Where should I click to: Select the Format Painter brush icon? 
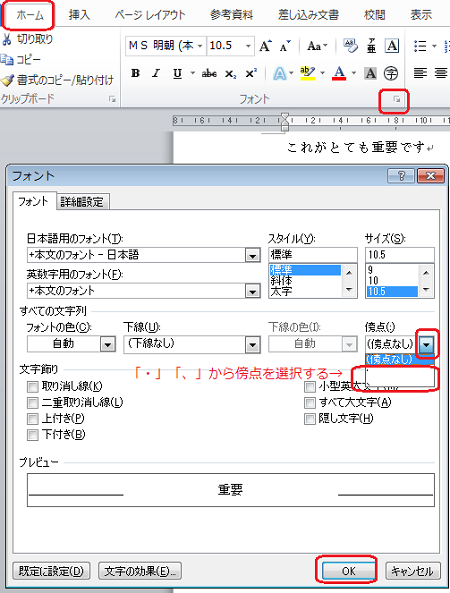coord(7,80)
